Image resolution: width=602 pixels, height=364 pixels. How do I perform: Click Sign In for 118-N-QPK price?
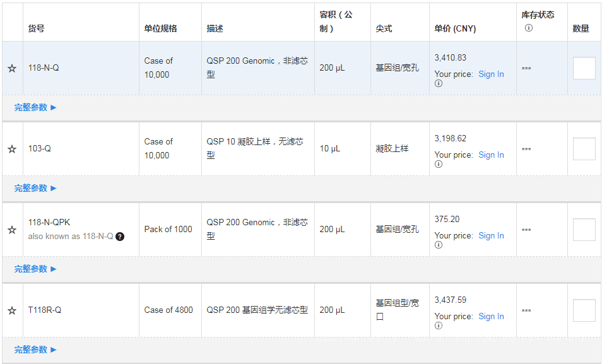(x=491, y=235)
